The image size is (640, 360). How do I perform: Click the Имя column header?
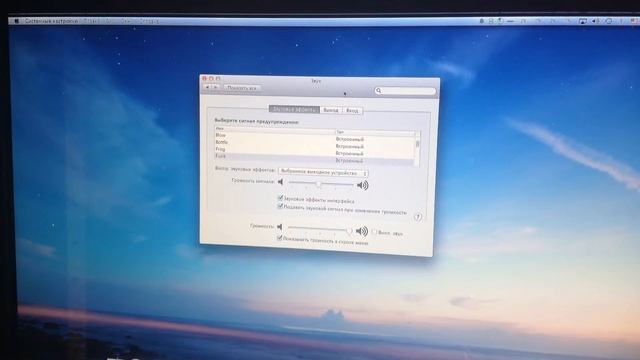click(x=274, y=129)
